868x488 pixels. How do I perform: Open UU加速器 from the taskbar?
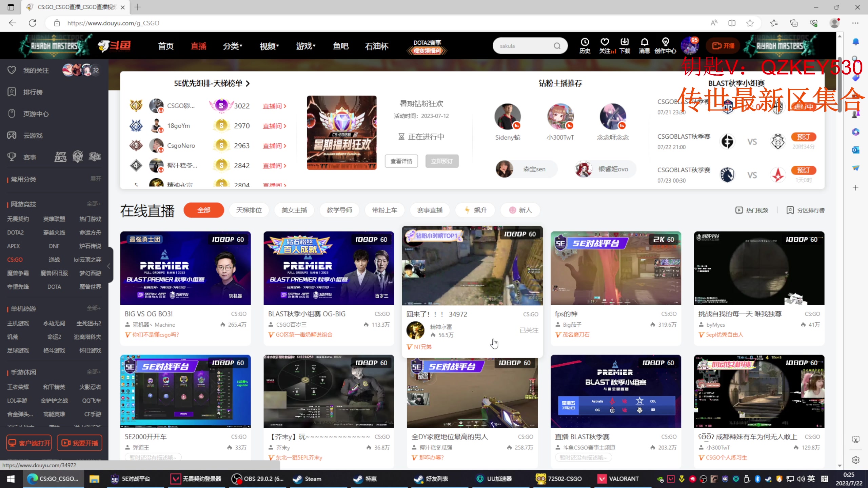click(494, 479)
